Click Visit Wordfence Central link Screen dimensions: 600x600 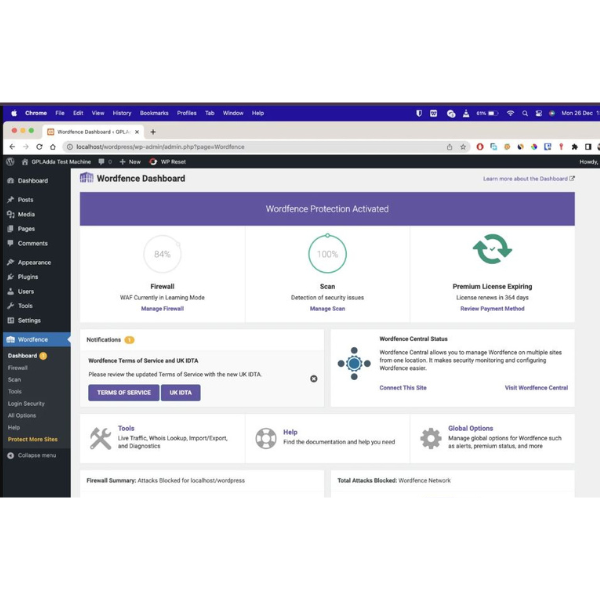(x=536, y=388)
